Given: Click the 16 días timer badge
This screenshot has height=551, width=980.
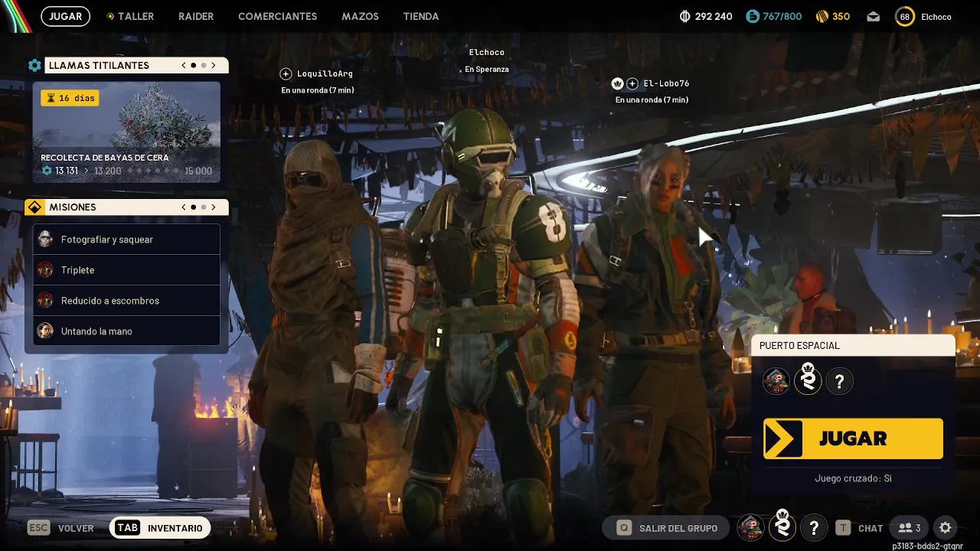Looking at the screenshot, I should (x=70, y=98).
